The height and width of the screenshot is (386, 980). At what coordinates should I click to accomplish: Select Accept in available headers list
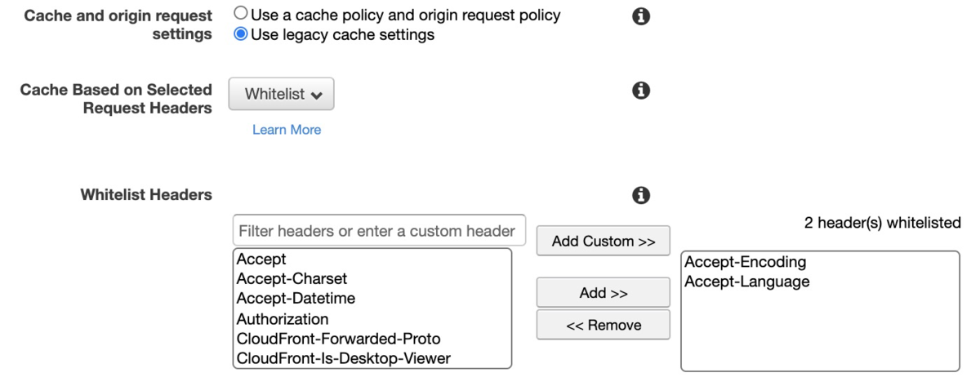[x=262, y=260]
